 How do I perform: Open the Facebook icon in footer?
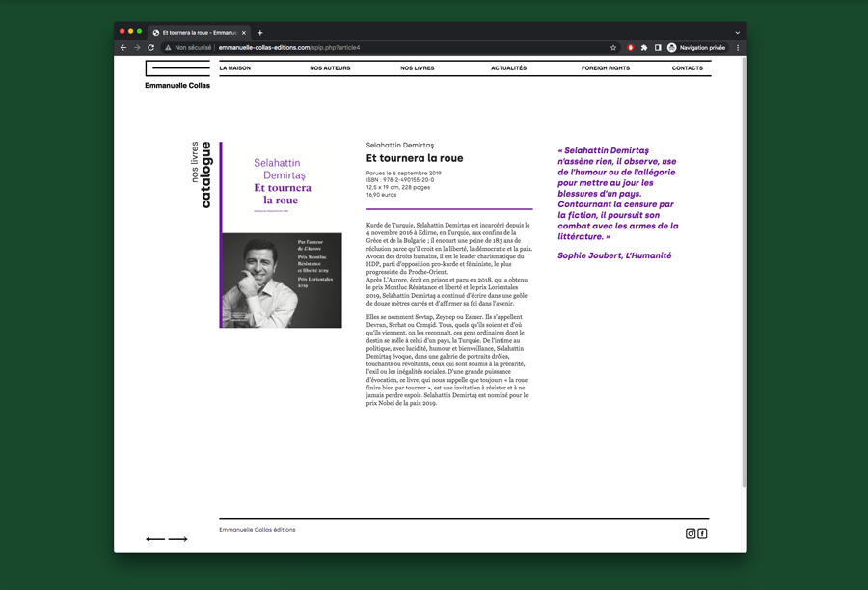[702, 533]
